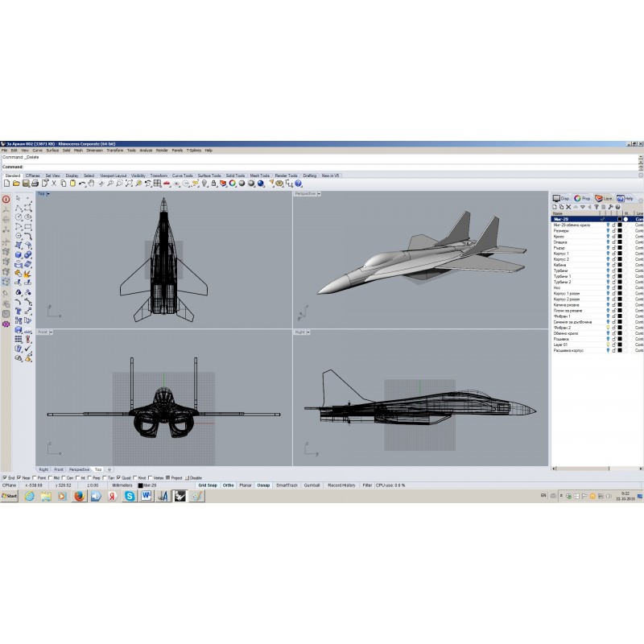This screenshot has width=644, height=644.
Task: Click the Print icon in Standard toolbar
Action: [x=37, y=184]
